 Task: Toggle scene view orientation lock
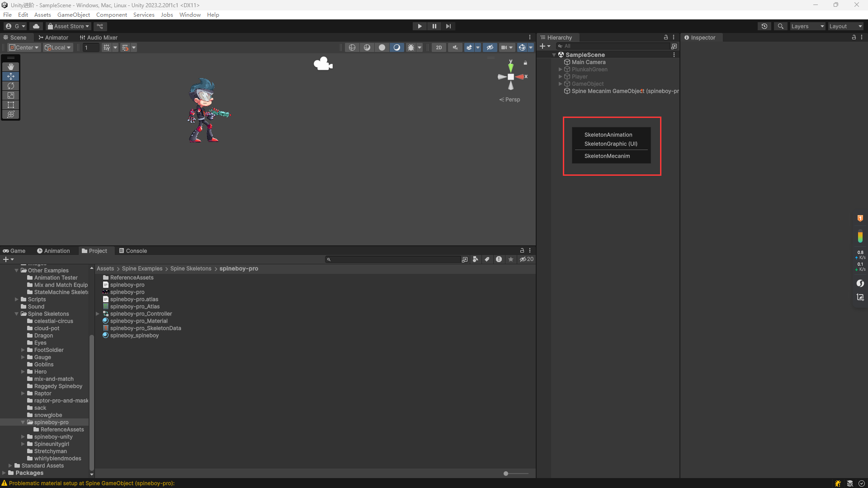[525, 63]
